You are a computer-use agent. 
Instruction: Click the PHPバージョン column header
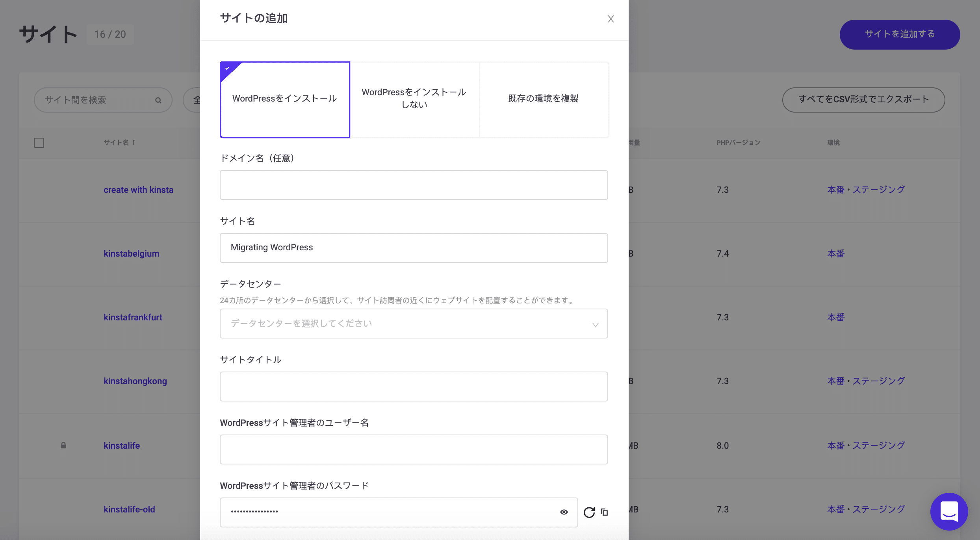click(x=738, y=142)
